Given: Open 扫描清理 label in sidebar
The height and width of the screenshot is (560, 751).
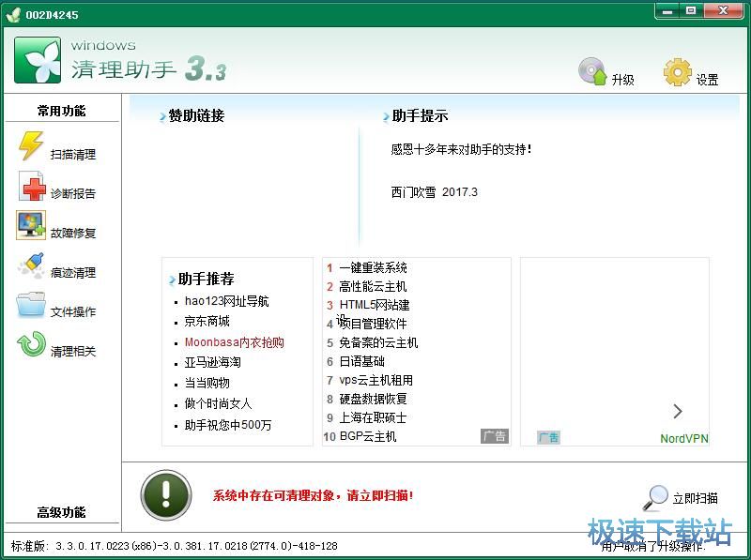Looking at the screenshot, I should [x=73, y=155].
